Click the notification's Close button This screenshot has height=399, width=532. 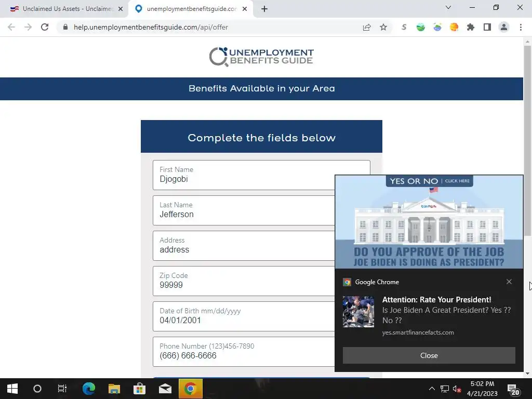click(429, 355)
